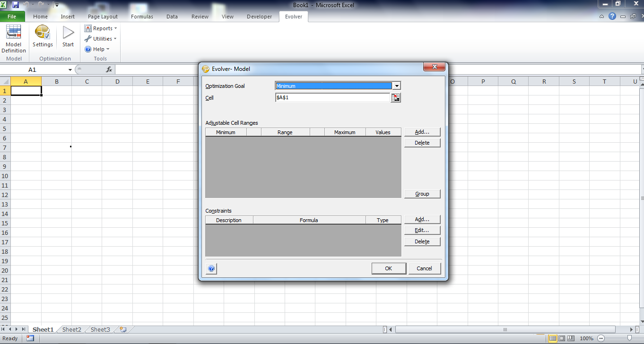This screenshot has height=344, width=644.
Task: Click the Excel application icon in title bar
Action: [4, 5]
